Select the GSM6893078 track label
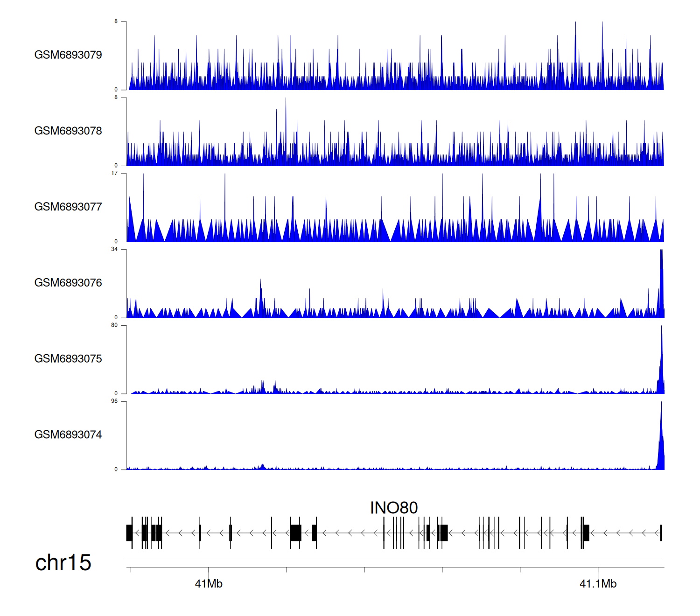Image resolution: width=700 pixels, height=616 pixels. 68,131
